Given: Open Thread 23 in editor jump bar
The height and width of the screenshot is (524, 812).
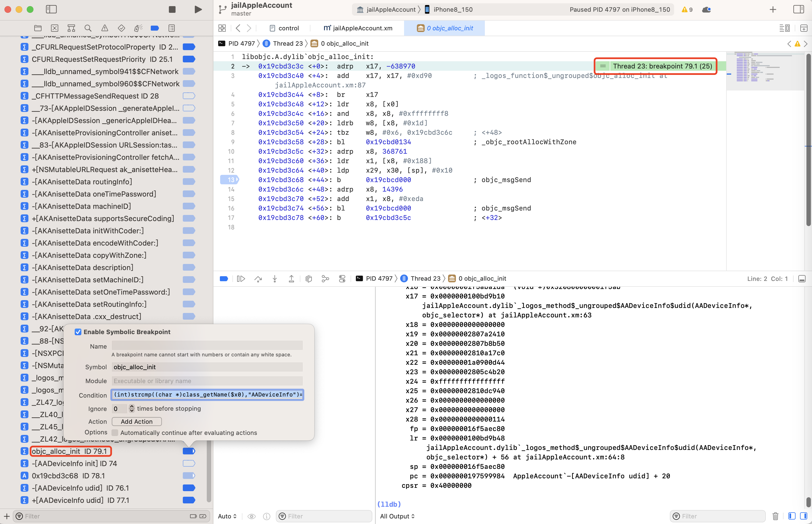Looking at the screenshot, I should pos(283,43).
